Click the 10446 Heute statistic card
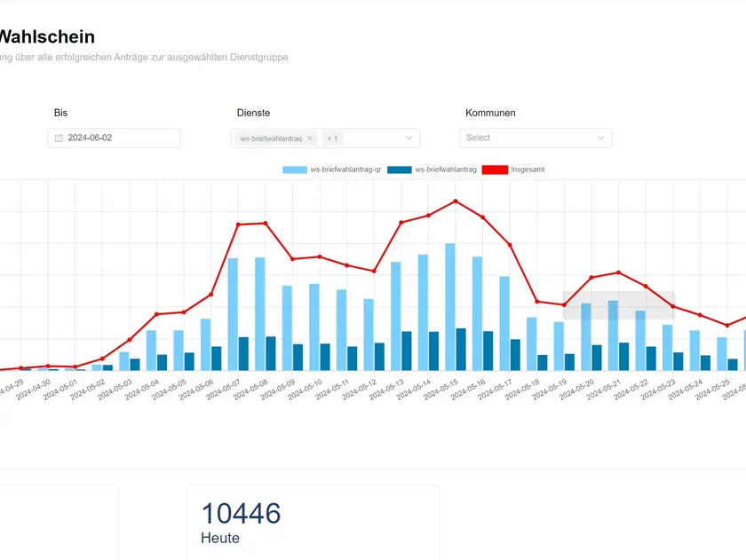 click(313, 523)
